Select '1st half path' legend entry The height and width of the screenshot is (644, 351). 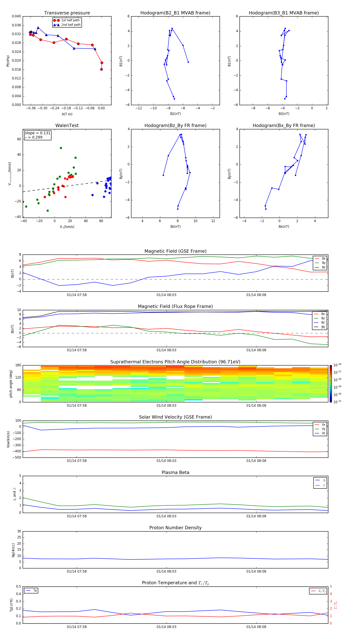pyautogui.click(x=67, y=20)
